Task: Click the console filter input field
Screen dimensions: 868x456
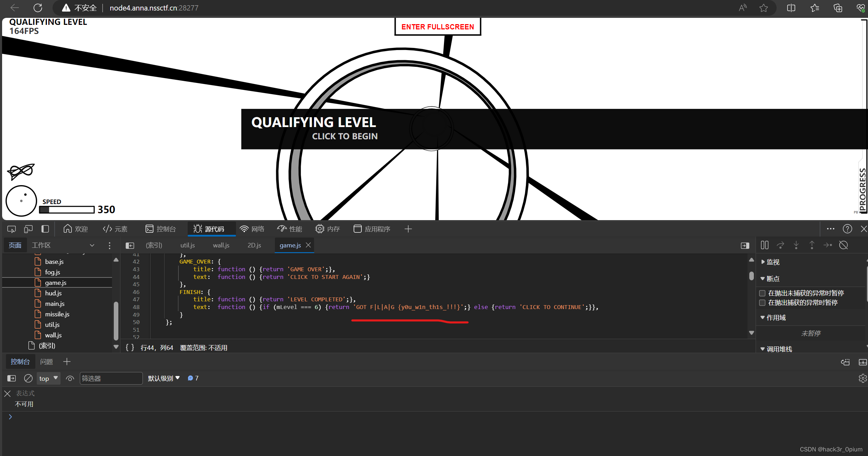Action: (111, 378)
